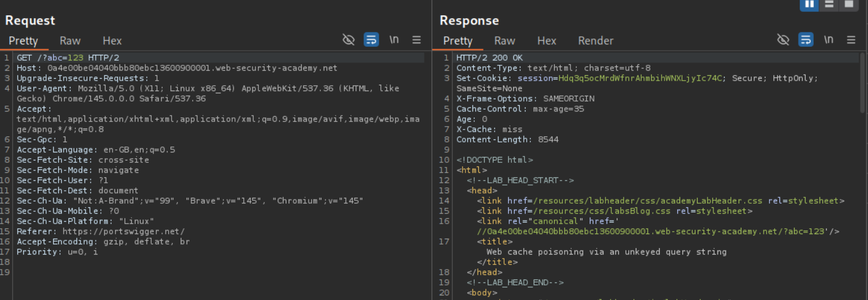
Task: Switch Request view to Hex tab
Action: [112, 41]
